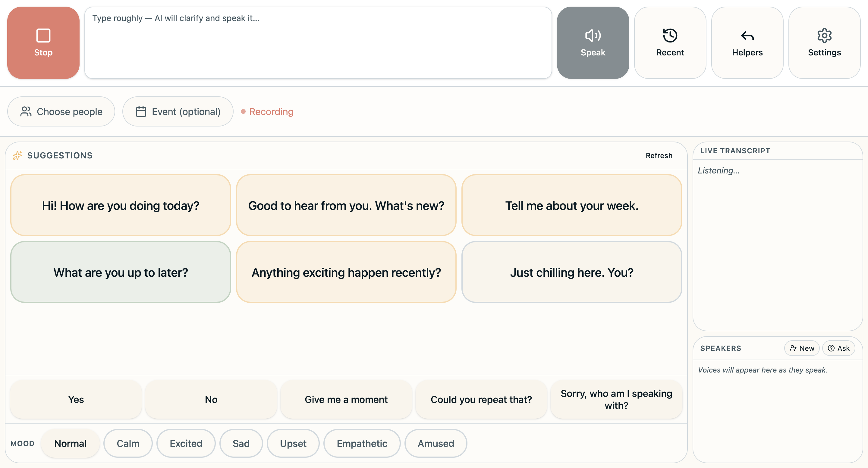Click the Suggestions sparkle icon

(x=17, y=155)
